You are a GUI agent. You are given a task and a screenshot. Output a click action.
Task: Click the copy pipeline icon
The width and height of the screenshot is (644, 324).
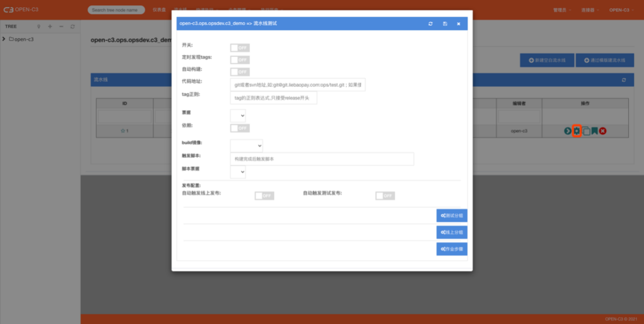(586, 131)
